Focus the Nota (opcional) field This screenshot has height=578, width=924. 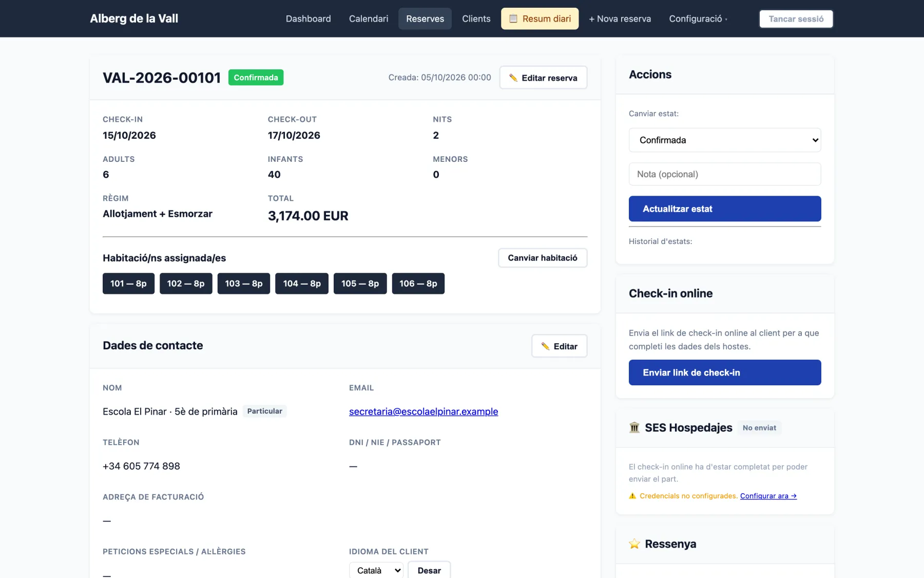click(x=725, y=174)
